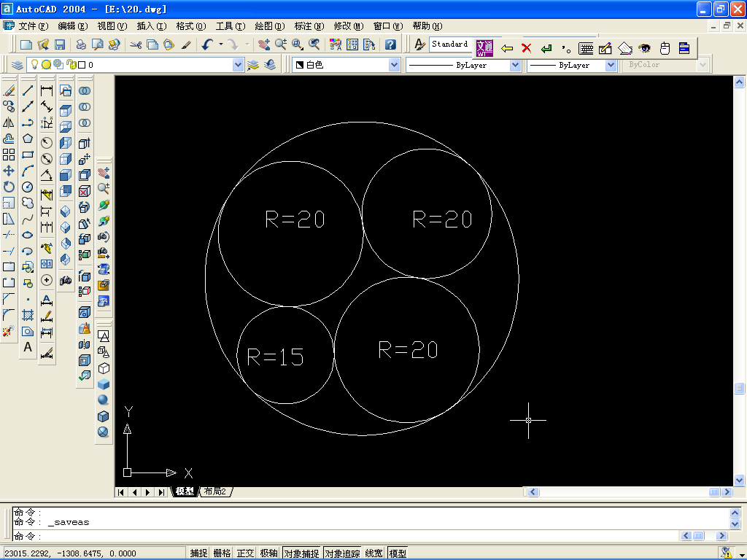Open the 修改(M) menu
Viewport: 747px width, 560px height.
tap(348, 26)
